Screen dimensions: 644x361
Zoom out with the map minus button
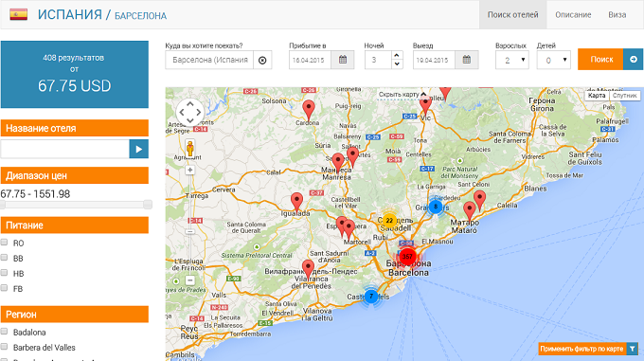pyautogui.click(x=190, y=280)
